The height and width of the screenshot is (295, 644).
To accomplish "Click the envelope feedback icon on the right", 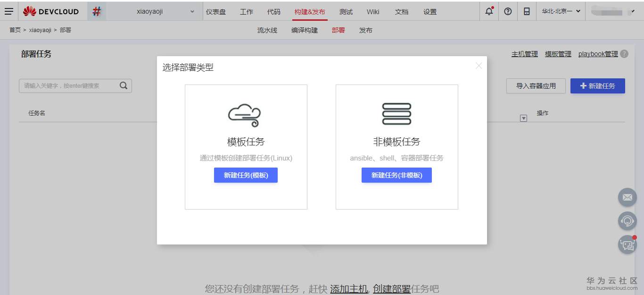I will [627, 197].
